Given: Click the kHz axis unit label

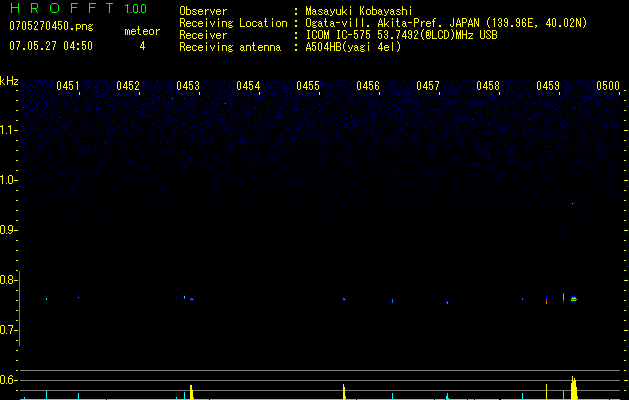Looking at the screenshot, I should (9, 81).
